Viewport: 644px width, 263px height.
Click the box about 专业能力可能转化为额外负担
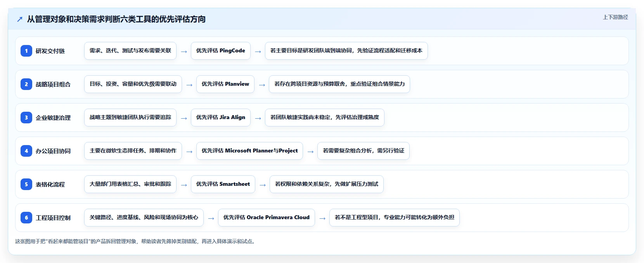(x=395, y=218)
